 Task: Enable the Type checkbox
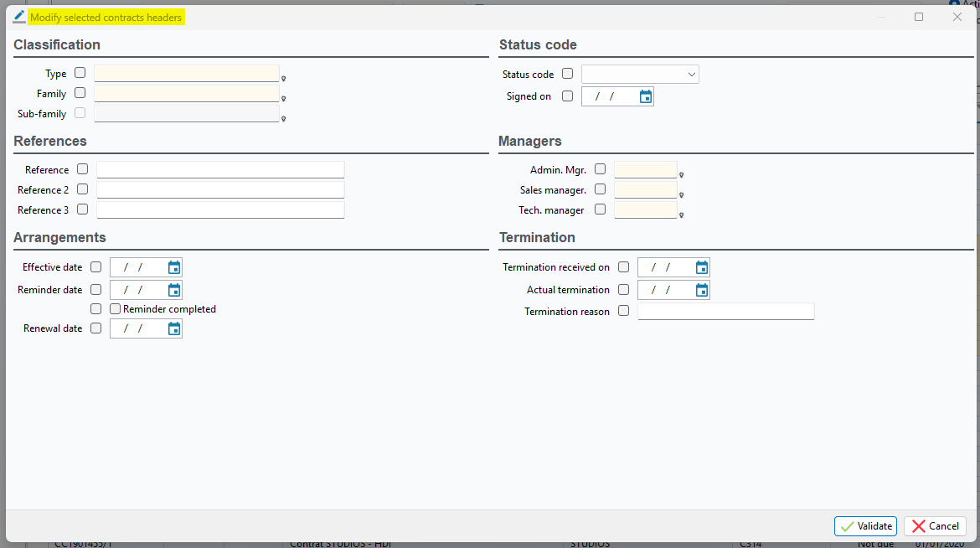[x=80, y=73]
